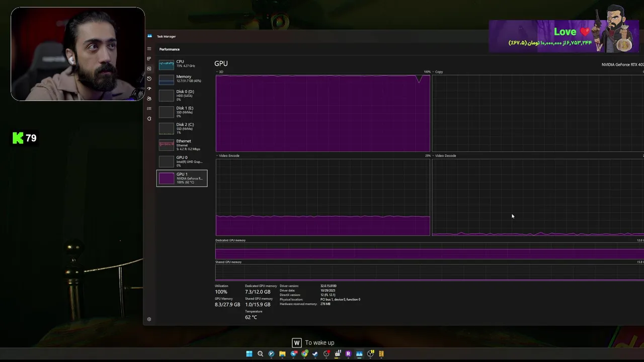Click the 7.3/12.0 GB dedicated memory value
644x362 pixels.
point(258,292)
